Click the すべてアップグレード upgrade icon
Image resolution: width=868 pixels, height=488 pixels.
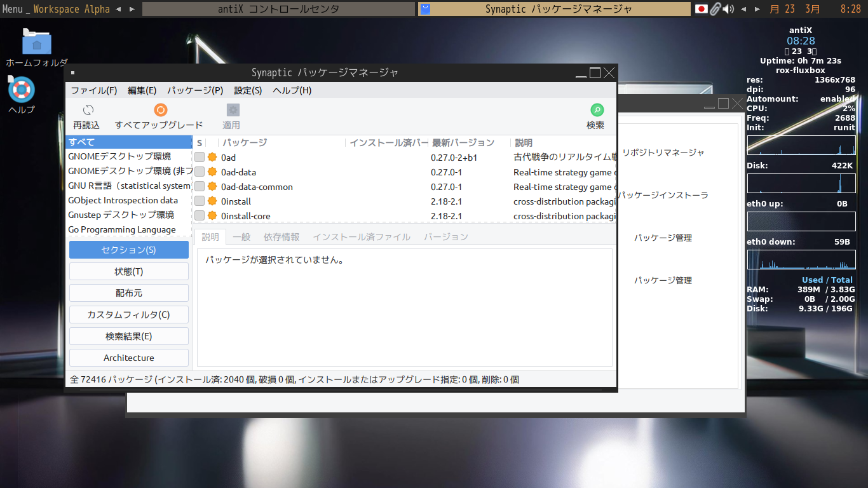click(x=161, y=109)
